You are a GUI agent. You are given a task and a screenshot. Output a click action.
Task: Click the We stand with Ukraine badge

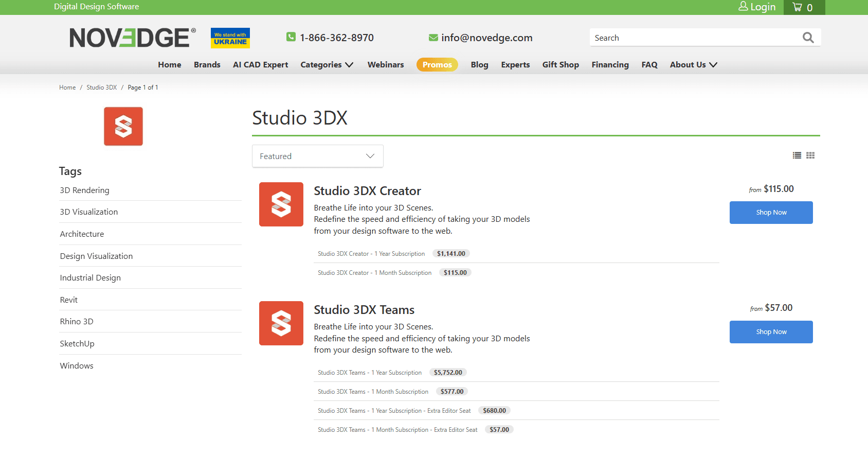point(230,38)
